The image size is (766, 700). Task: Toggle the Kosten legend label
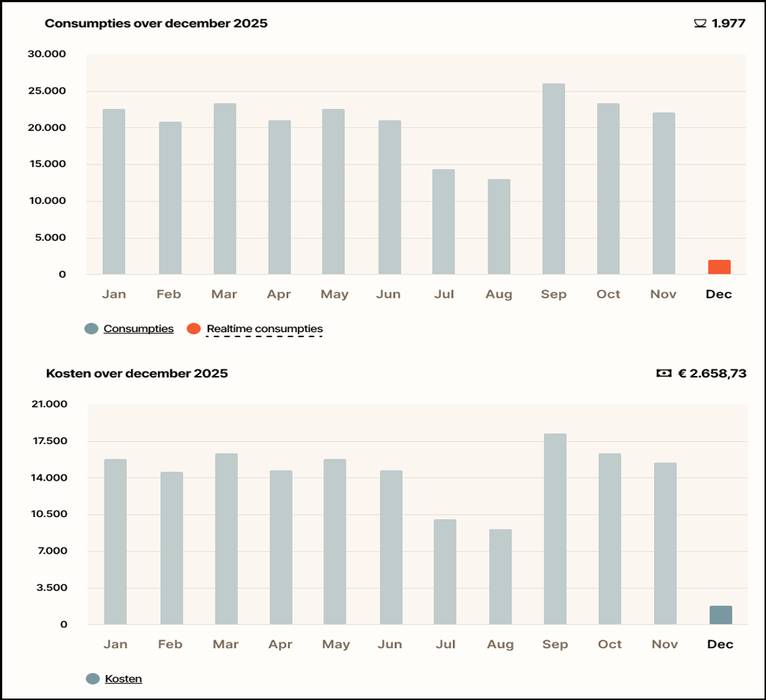coord(124,679)
